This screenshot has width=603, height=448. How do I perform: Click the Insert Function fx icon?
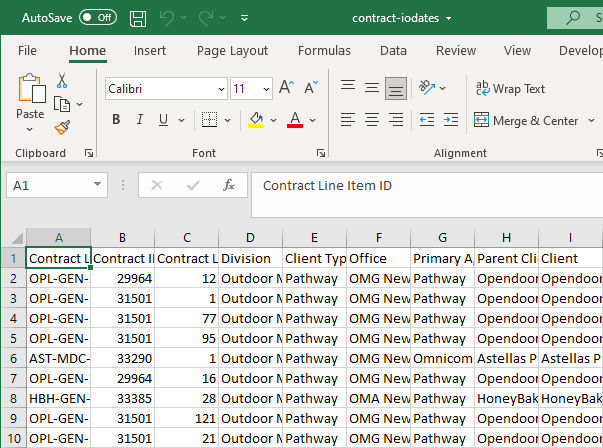click(x=229, y=185)
